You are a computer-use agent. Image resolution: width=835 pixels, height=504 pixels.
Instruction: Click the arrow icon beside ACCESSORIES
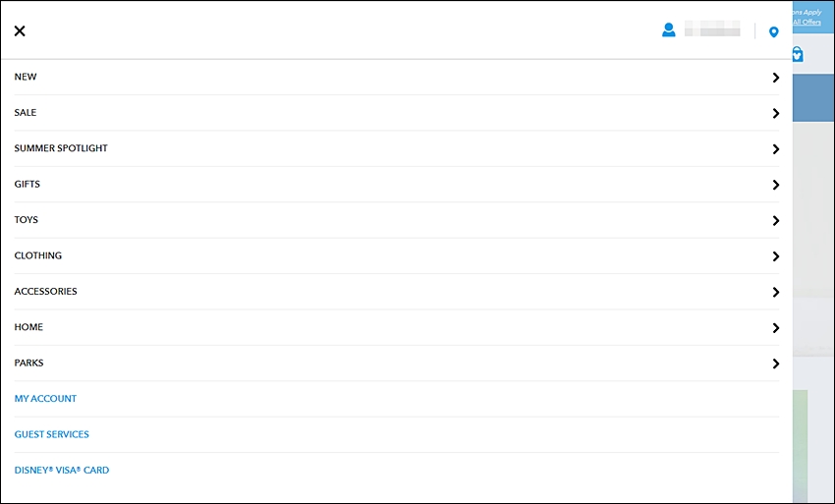point(776,292)
